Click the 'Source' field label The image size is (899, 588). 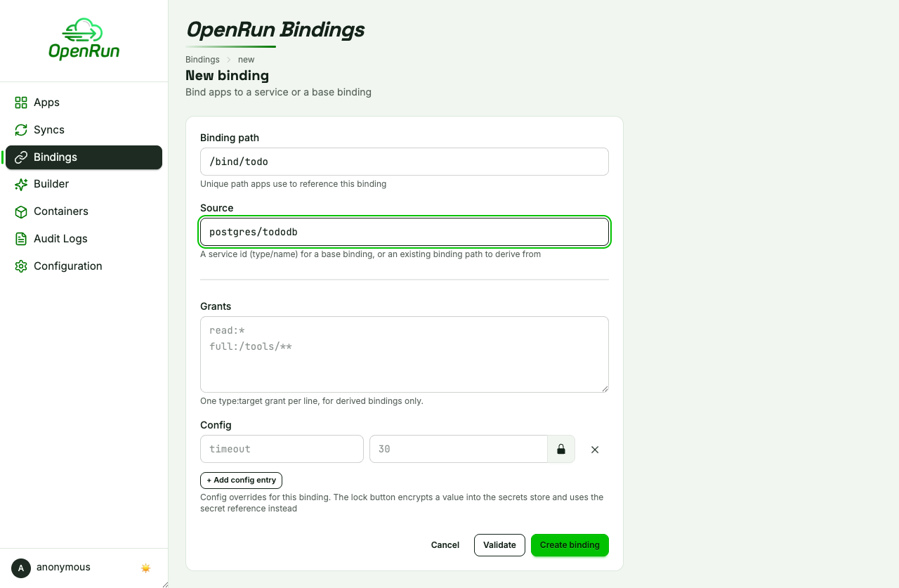click(216, 208)
